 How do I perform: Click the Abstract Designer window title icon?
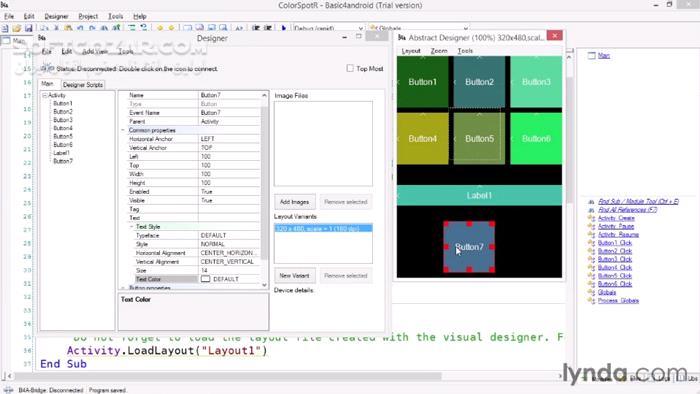[x=402, y=37]
